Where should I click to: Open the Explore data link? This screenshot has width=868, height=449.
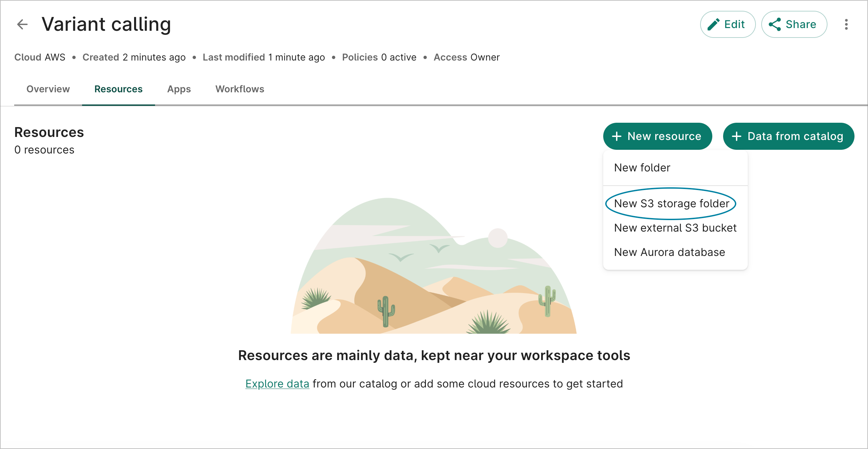[x=277, y=383]
